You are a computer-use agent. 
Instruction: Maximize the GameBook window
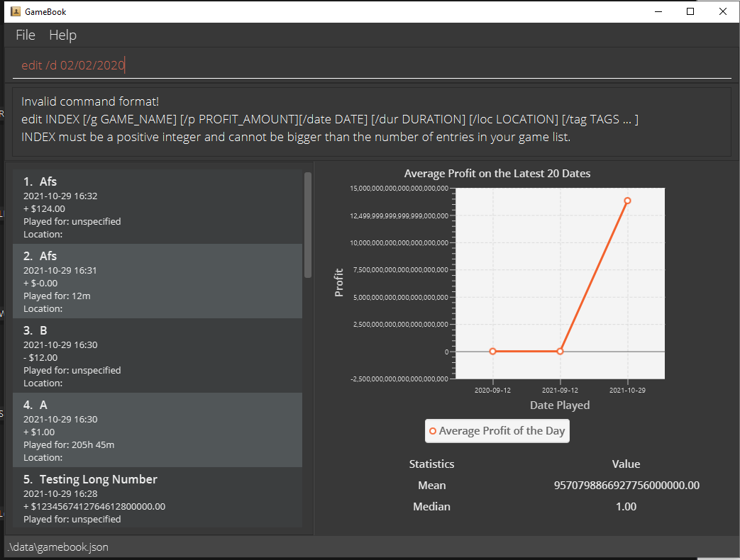click(690, 11)
